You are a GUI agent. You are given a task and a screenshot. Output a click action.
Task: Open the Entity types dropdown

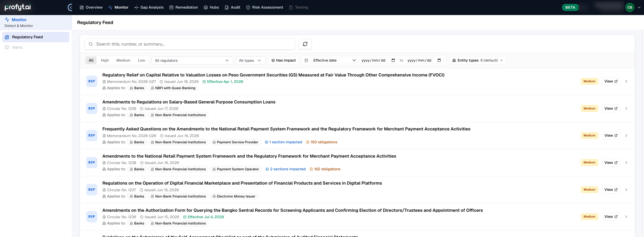tap(478, 60)
